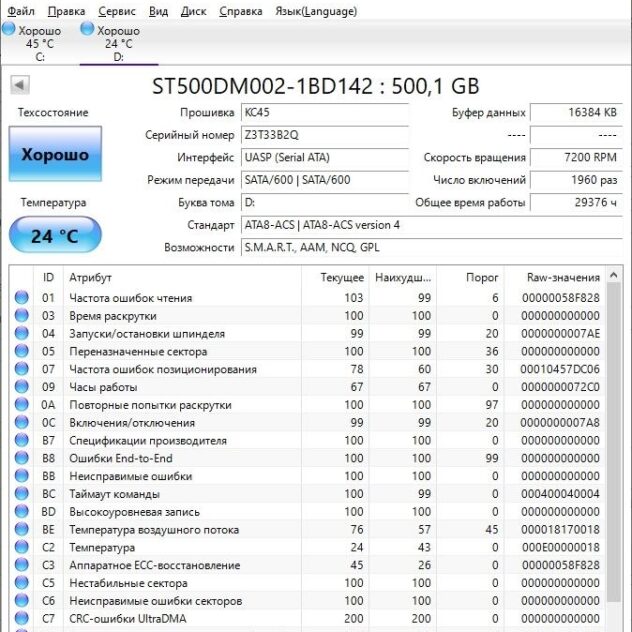
Task: Open the Файл menu
Action: tap(20, 11)
